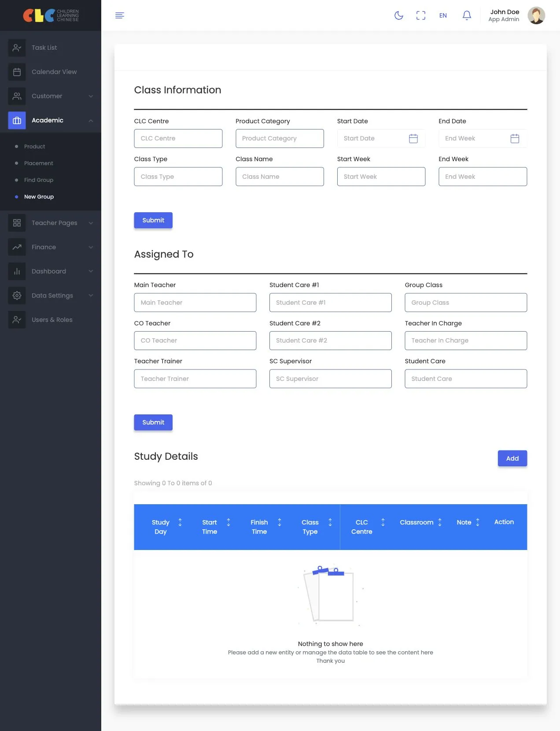This screenshot has height=731, width=560.
Task: Open the Product Category field
Action: pyautogui.click(x=280, y=138)
